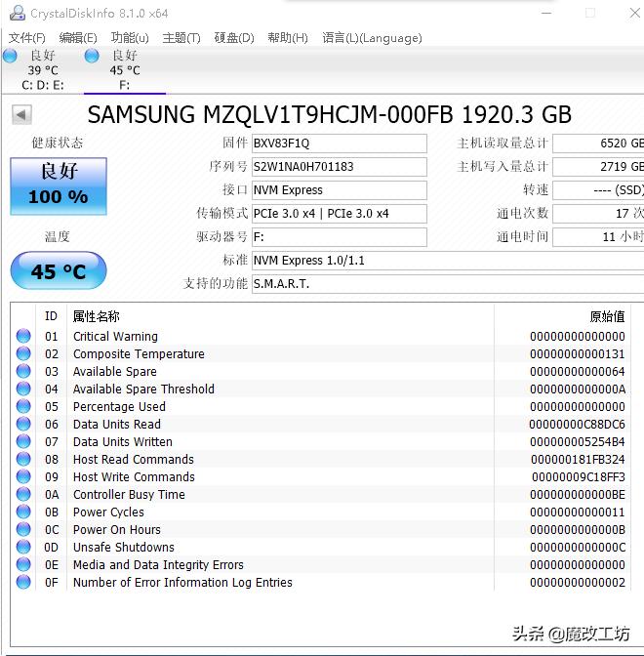This screenshot has height=656, width=644.
Task: Select the Percentage Used attribute name
Action: [119, 407]
